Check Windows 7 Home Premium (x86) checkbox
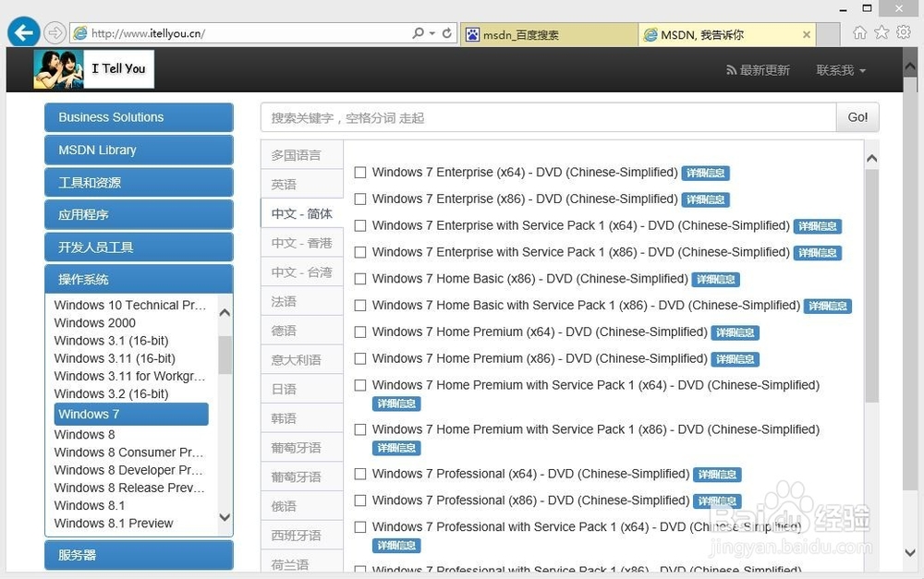 [x=360, y=358]
